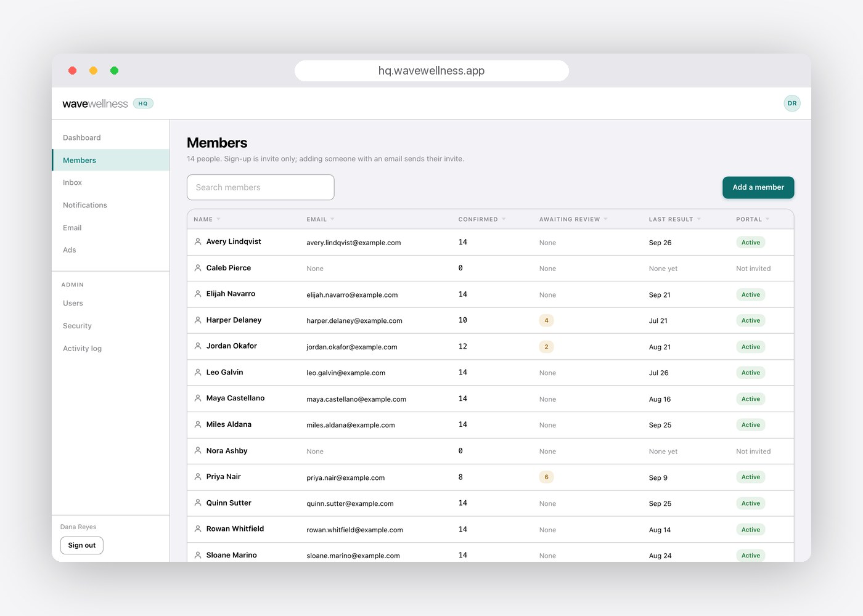The image size is (863, 616).
Task: Go to Dashboard in the sidebar
Action: 111,137
